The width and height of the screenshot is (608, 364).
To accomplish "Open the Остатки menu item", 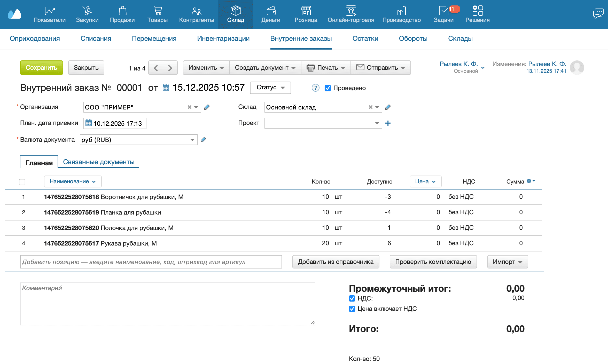I will pos(365,38).
